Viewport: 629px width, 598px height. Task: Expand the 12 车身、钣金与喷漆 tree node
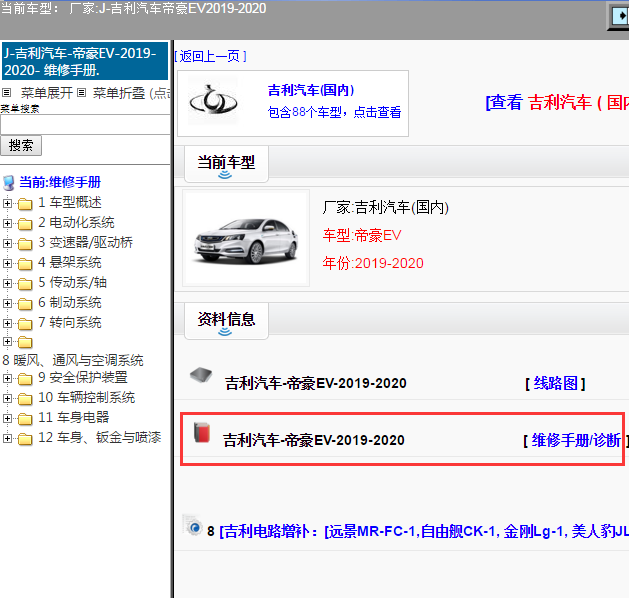coord(7,438)
